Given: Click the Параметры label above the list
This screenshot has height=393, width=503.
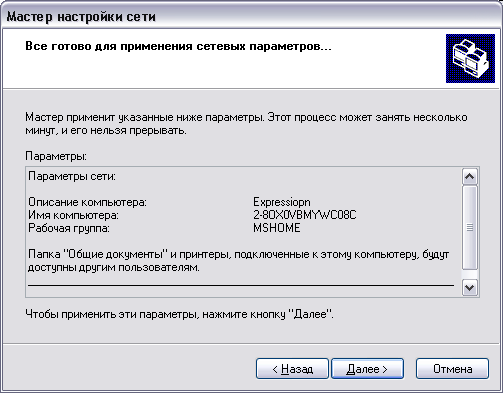Looking at the screenshot, I should click(56, 156).
